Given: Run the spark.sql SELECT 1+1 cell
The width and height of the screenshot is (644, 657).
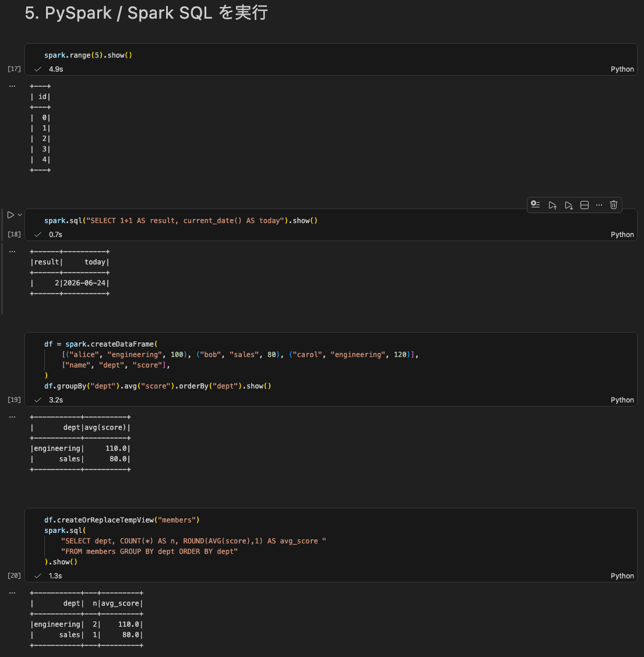Looking at the screenshot, I should [10, 215].
